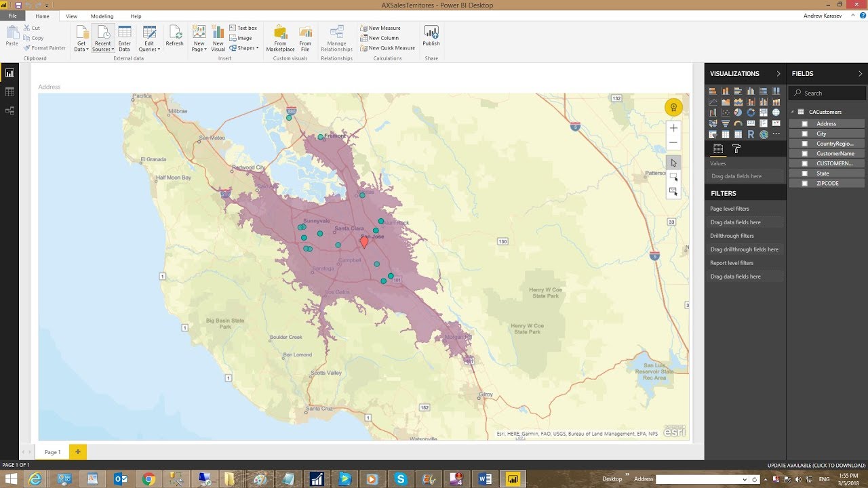
Task: Select the funnel chart visualization
Action: (x=726, y=123)
